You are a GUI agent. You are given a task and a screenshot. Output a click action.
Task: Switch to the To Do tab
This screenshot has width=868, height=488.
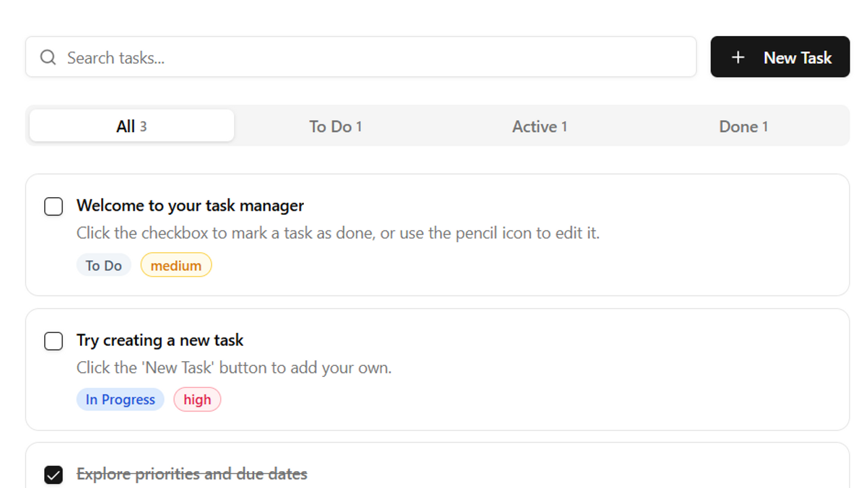336,126
